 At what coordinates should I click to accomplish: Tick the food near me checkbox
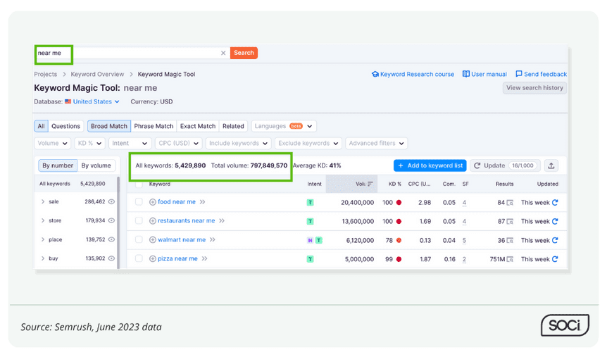pyautogui.click(x=139, y=202)
